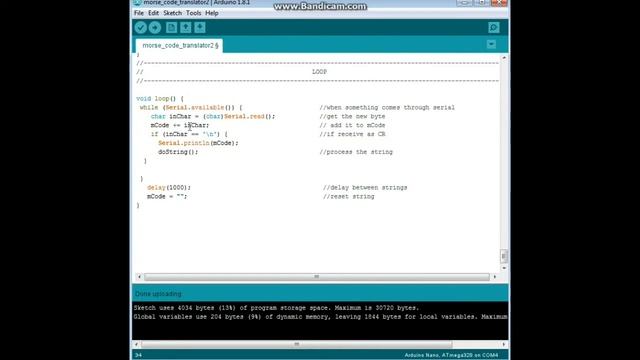Image resolution: width=640 pixels, height=360 pixels.
Task: Open the Edit menu
Action: [153, 13]
